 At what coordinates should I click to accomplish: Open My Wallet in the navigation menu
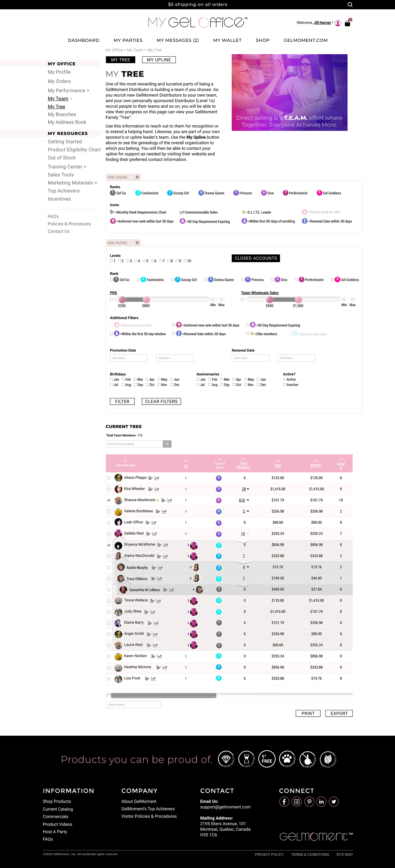[227, 40]
